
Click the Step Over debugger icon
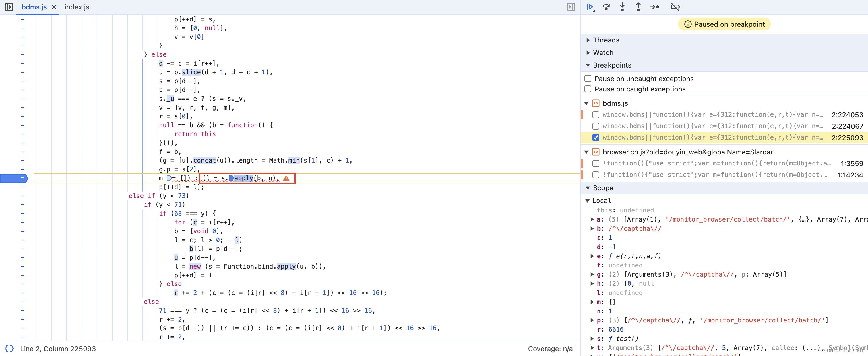coord(606,7)
